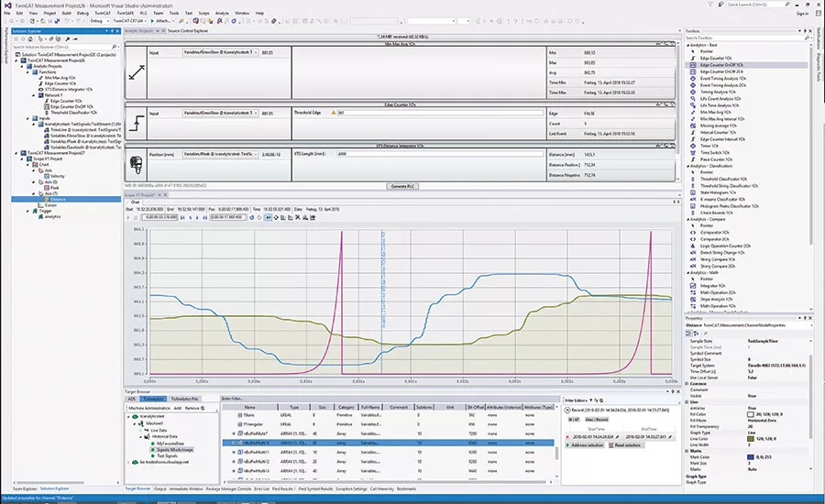Collapse Historical Data in Target Browser
Viewport: 825px width, 504px height.
coord(140,437)
